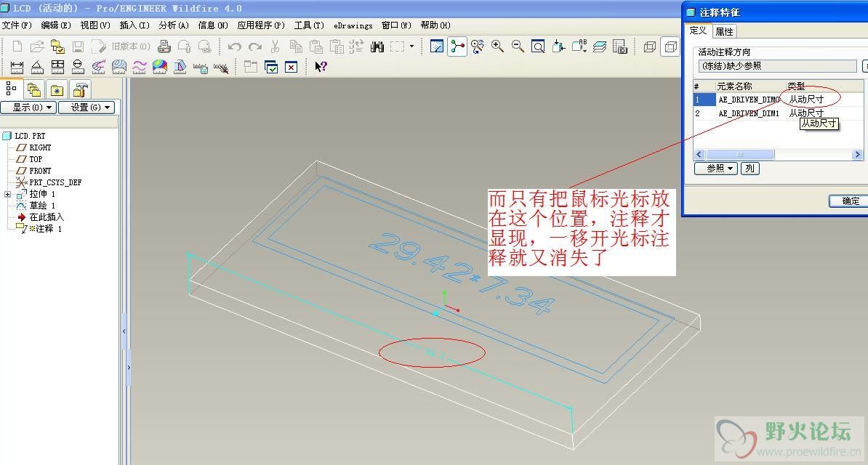This screenshot has height=465, width=868.
Task: Click the Save floppy disk icon
Action: 78,46
